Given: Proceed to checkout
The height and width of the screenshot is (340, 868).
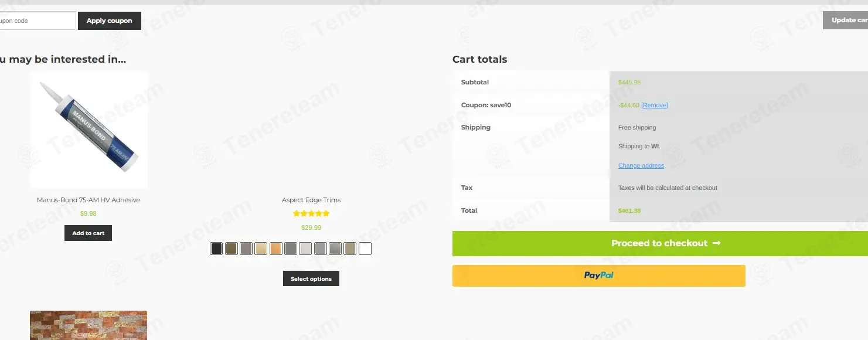Looking at the screenshot, I should [660, 243].
